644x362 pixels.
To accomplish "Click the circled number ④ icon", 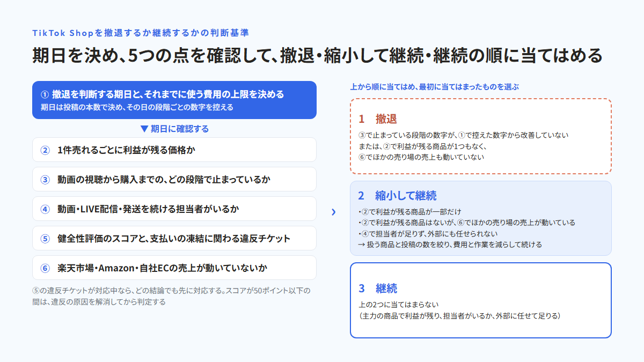I will pyautogui.click(x=45, y=209).
